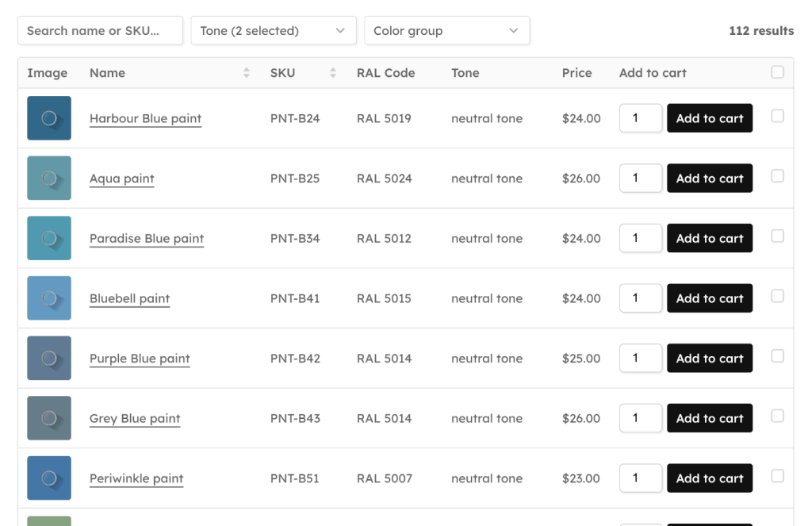Add Paradise Blue paint to cart
Viewport: 812px width, 526px height.
(709, 238)
